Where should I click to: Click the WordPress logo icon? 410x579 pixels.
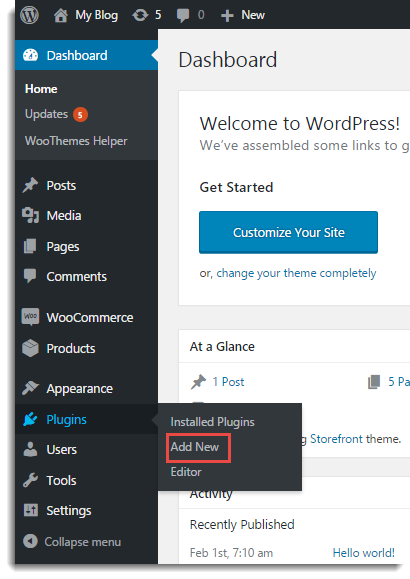29,15
